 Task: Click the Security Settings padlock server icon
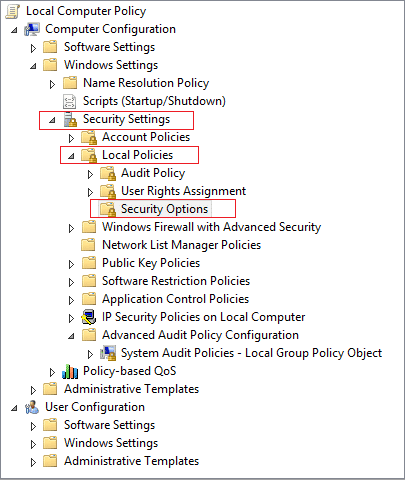click(70, 119)
